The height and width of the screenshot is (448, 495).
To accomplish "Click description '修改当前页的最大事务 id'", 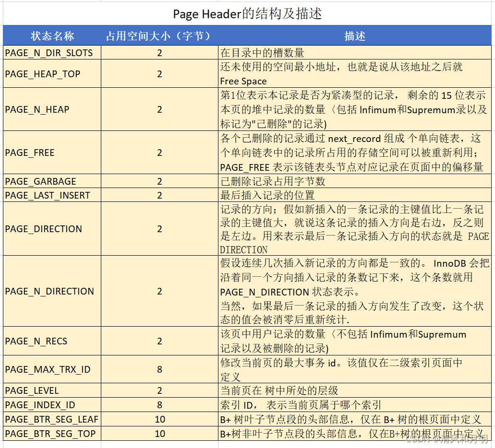I will 355,369.
